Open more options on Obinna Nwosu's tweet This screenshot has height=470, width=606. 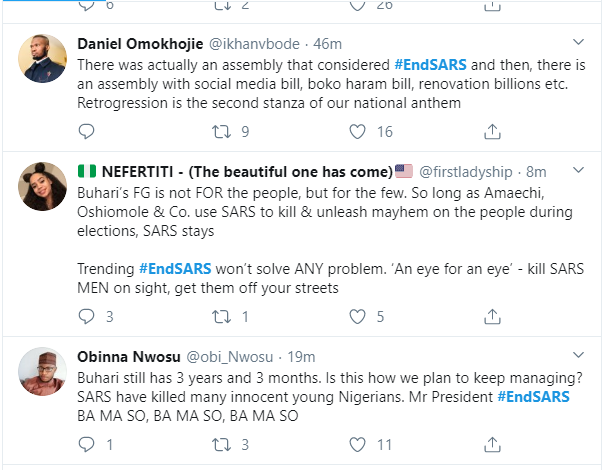coord(578,355)
